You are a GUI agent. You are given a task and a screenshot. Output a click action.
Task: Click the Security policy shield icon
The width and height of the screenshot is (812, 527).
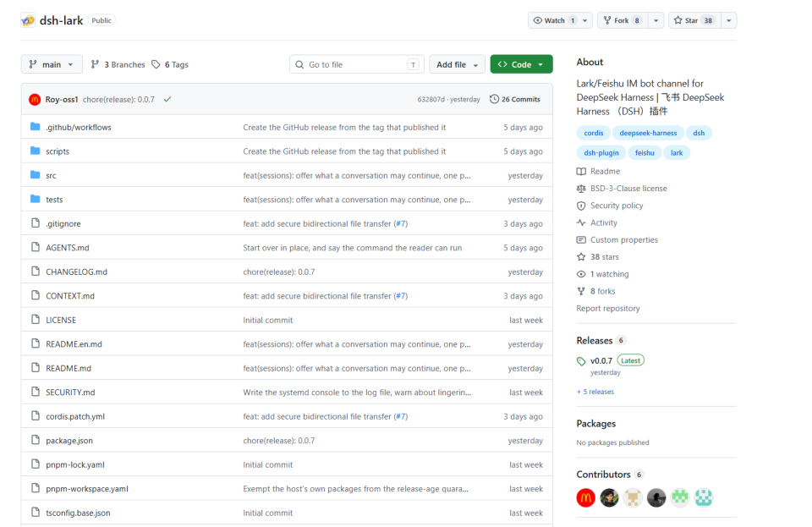[581, 206]
